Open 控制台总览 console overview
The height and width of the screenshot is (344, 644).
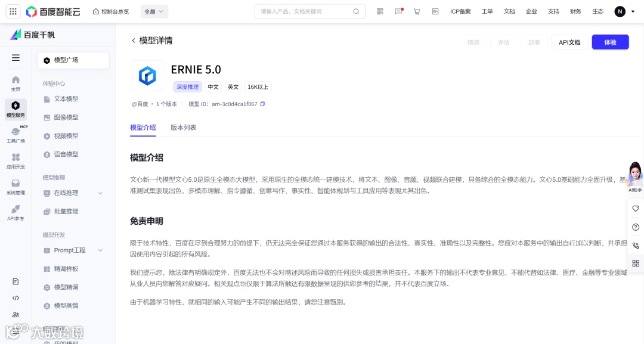111,11
